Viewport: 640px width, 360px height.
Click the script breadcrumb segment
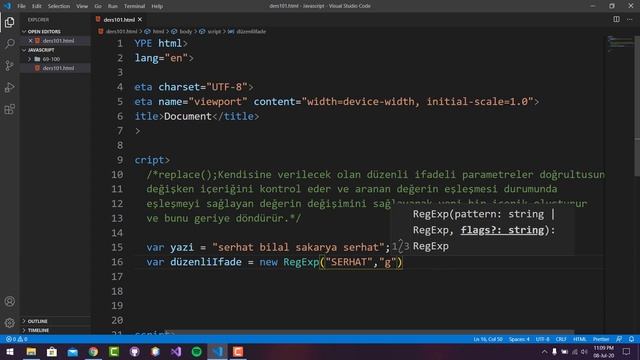tap(214, 31)
